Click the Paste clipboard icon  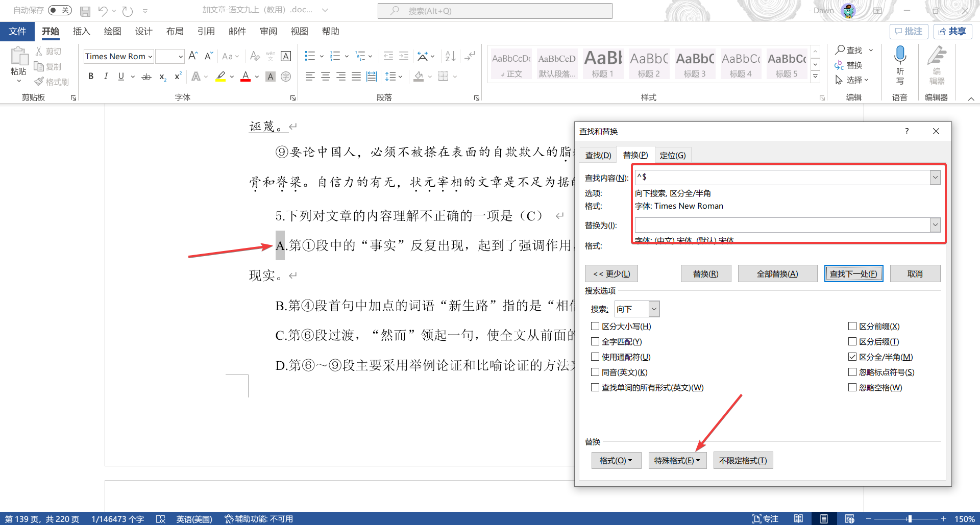coord(19,56)
